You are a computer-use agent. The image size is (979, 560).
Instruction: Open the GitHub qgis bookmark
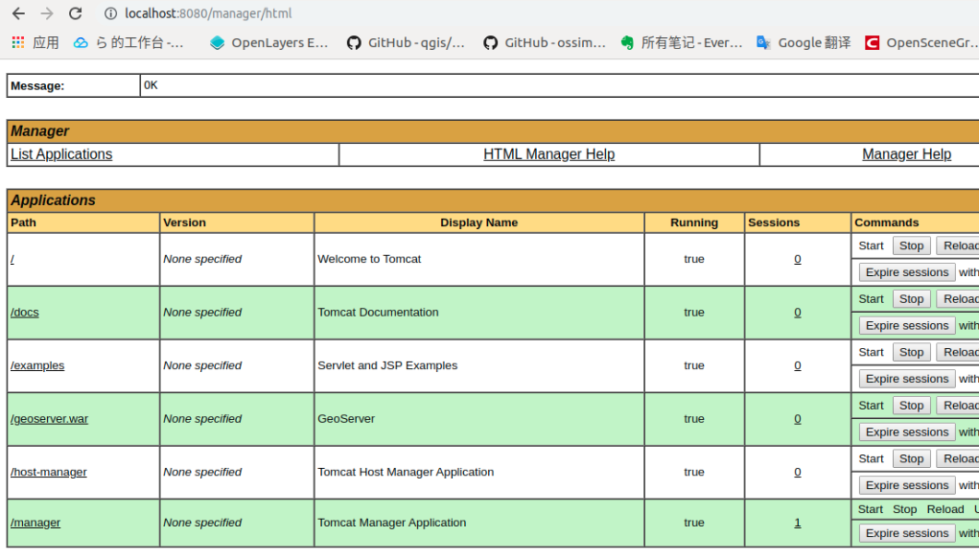(x=406, y=42)
